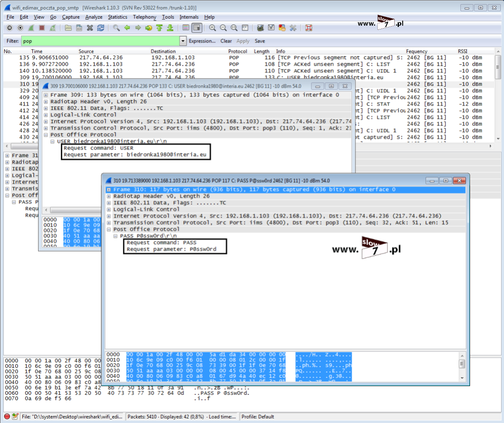Open the Telephony menu
504x423 pixels.
pos(144,17)
